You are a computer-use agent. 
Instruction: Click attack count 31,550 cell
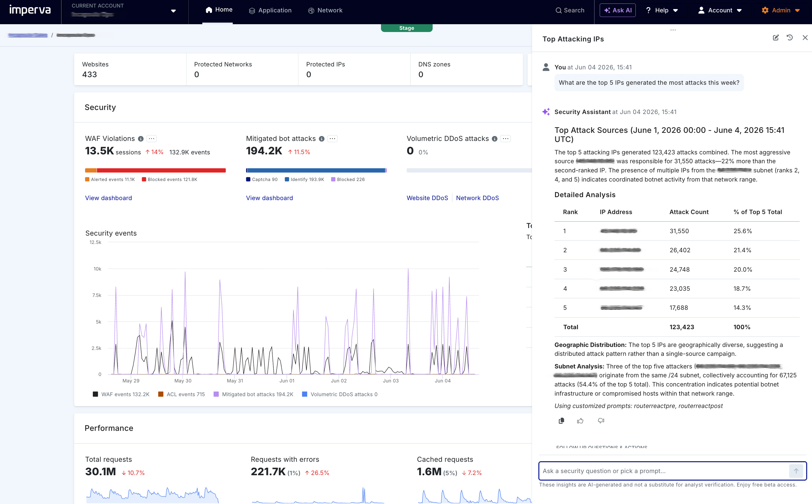click(x=679, y=231)
